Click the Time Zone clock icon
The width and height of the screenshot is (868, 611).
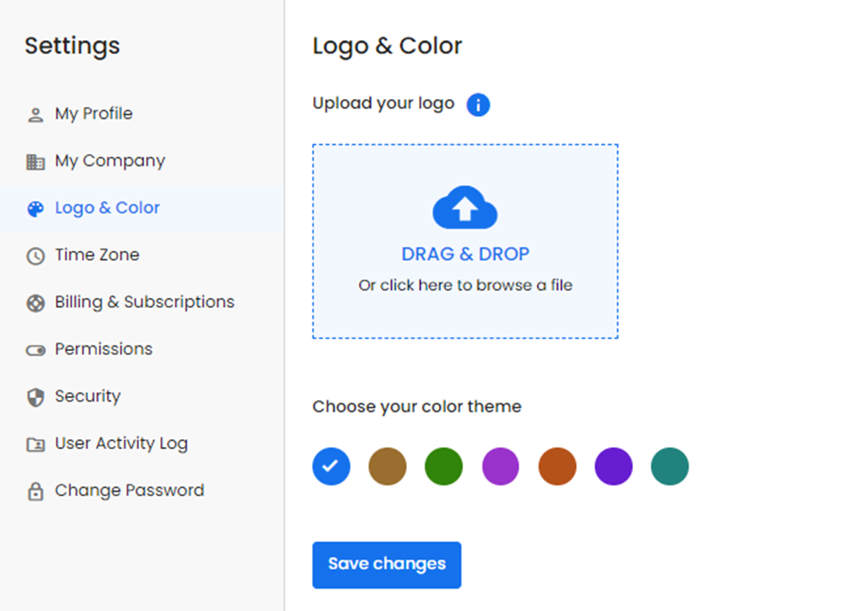pyautogui.click(x=36, y=256)
